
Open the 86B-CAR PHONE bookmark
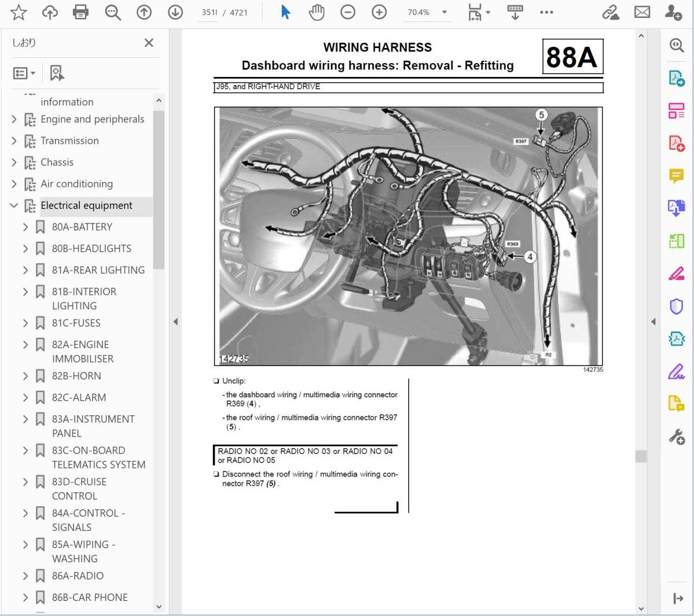[x=90, y=597]
